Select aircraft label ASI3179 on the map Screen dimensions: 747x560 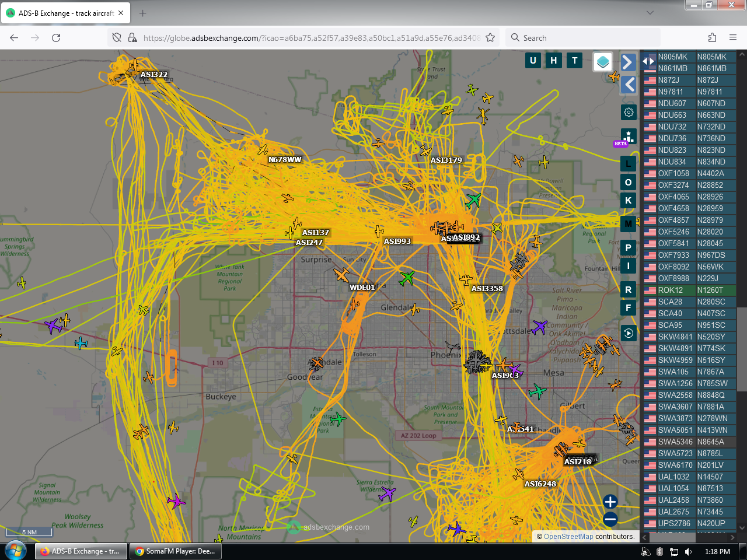coord(446,160)
